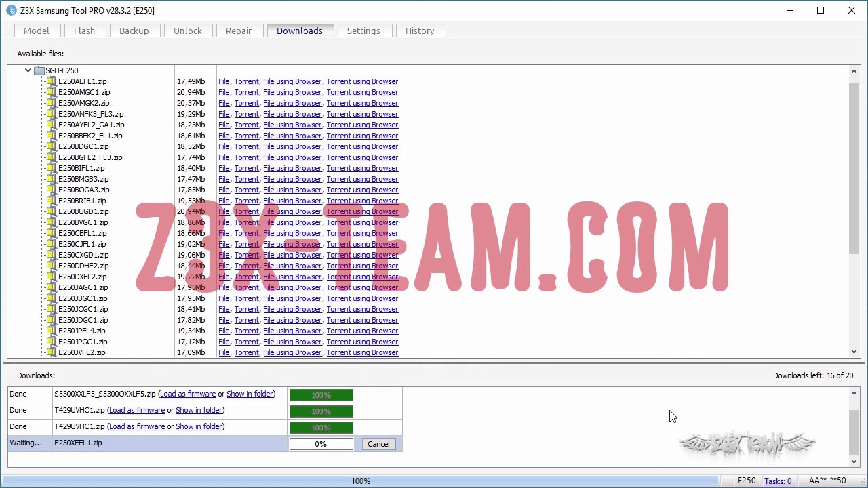Click the file list scrollbar up arrow
Viewport: 868px width, 488px height.
point(854,71)
